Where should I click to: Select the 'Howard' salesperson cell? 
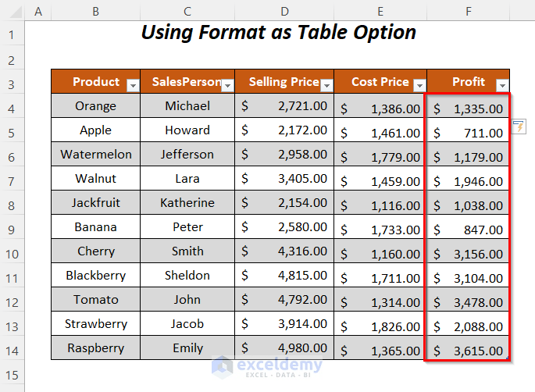(187, 130)
